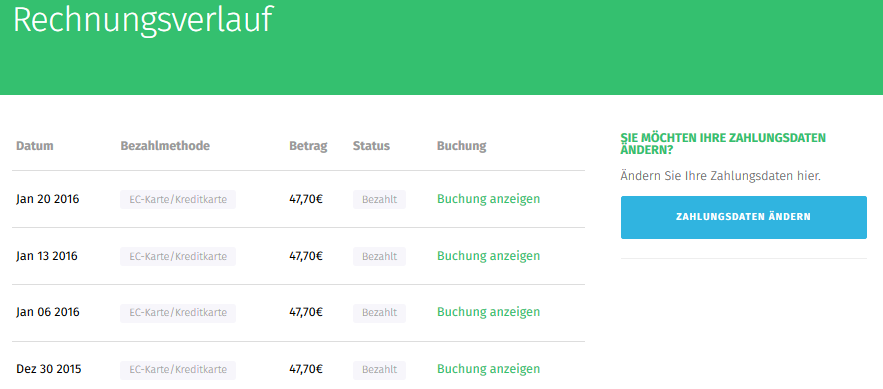
Task: Open Buchung anzeigen for Jan 13 2016
Action: click(x=488, y=256)
